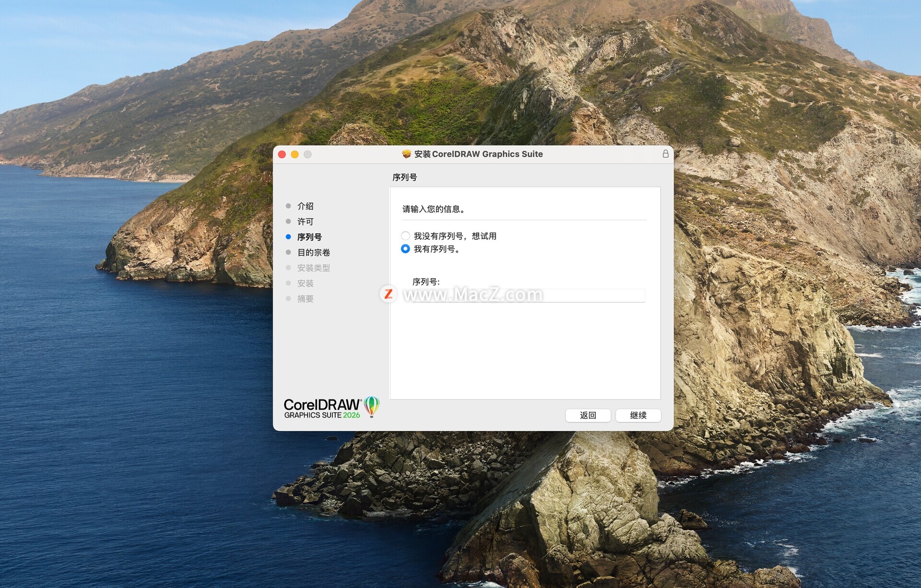This screenshot has width=921, height=588.
Task: Go to the 介绍 step in sidebar
Action: pos(305,206)
